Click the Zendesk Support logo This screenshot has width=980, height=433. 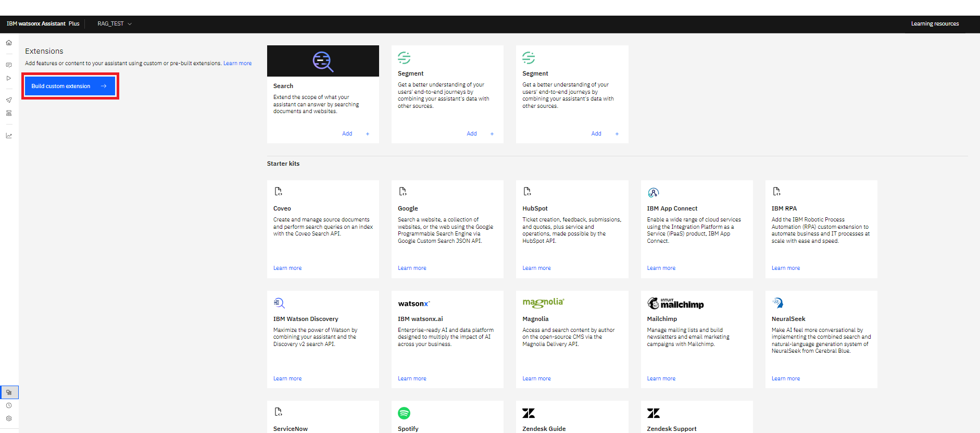click(x=654, y=413)
